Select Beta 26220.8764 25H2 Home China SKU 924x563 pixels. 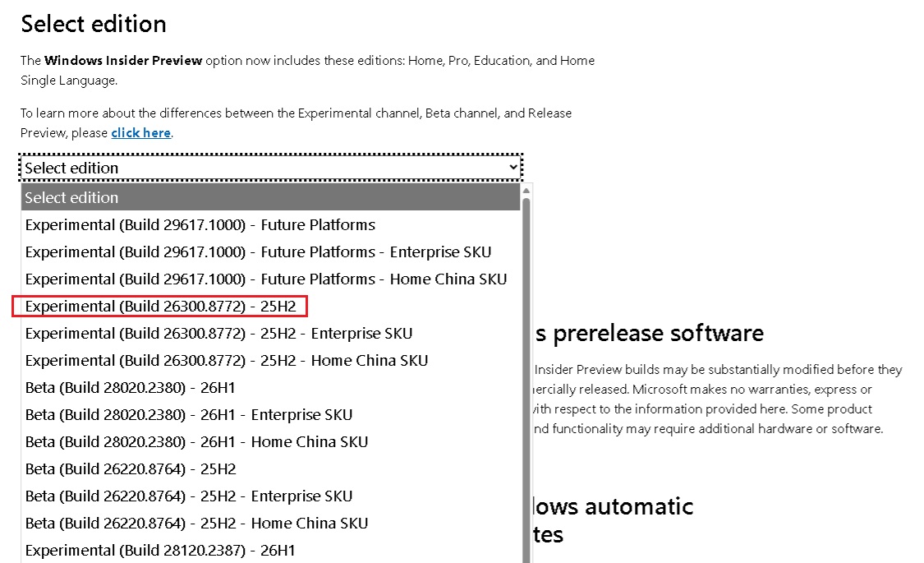tap(270, 523)
